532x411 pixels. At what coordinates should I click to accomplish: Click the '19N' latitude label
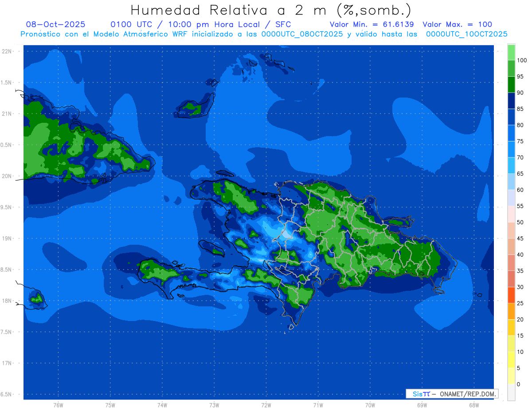coord(7,239)
